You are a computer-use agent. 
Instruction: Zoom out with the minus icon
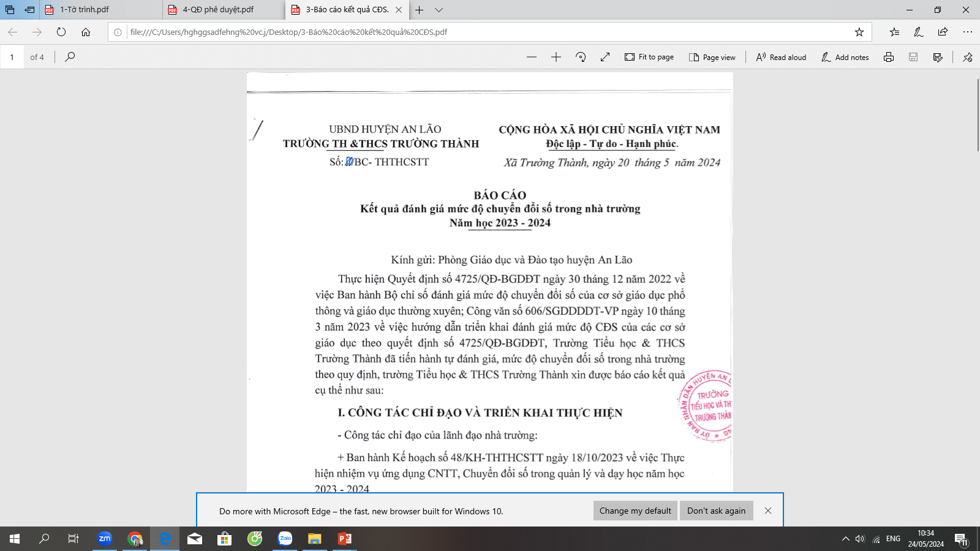(x=531, y=57)
